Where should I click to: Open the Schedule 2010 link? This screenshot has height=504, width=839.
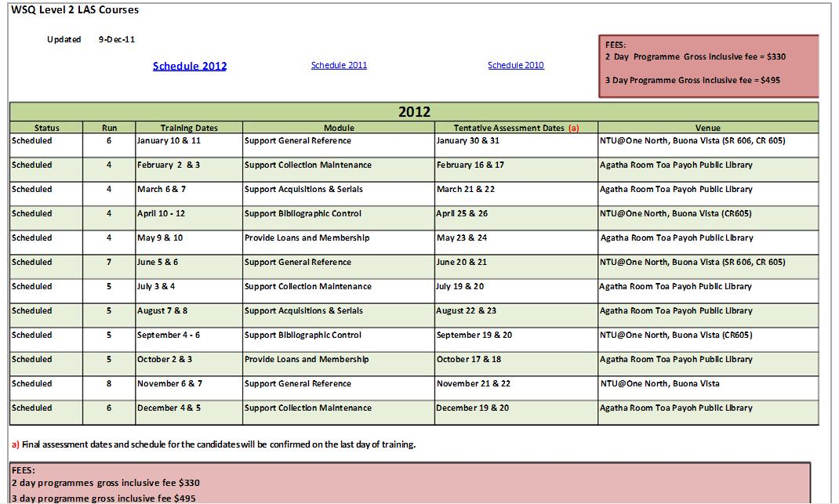click(516, 65)
